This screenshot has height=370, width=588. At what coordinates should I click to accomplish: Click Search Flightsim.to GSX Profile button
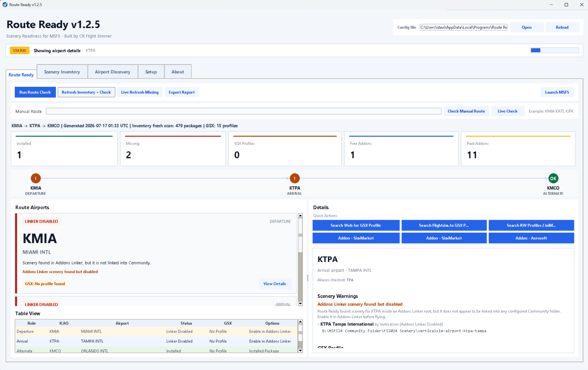(x=444, y=225)
